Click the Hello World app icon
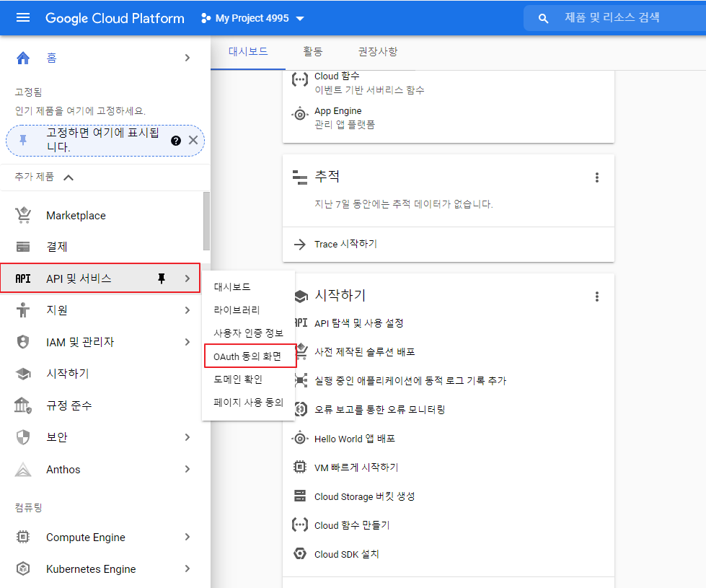706x588 pixels. coord(300,439)
